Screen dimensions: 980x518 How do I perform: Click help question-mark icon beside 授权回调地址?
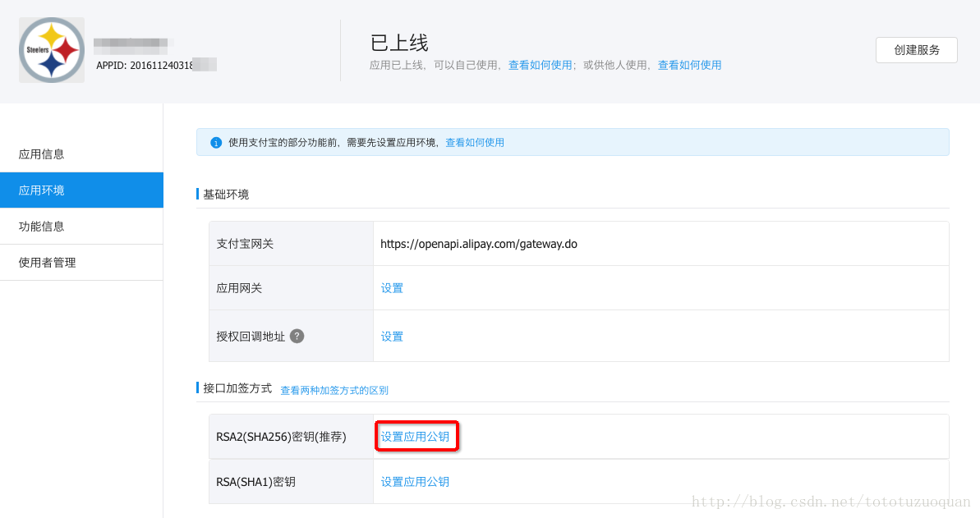coord(297,337)
